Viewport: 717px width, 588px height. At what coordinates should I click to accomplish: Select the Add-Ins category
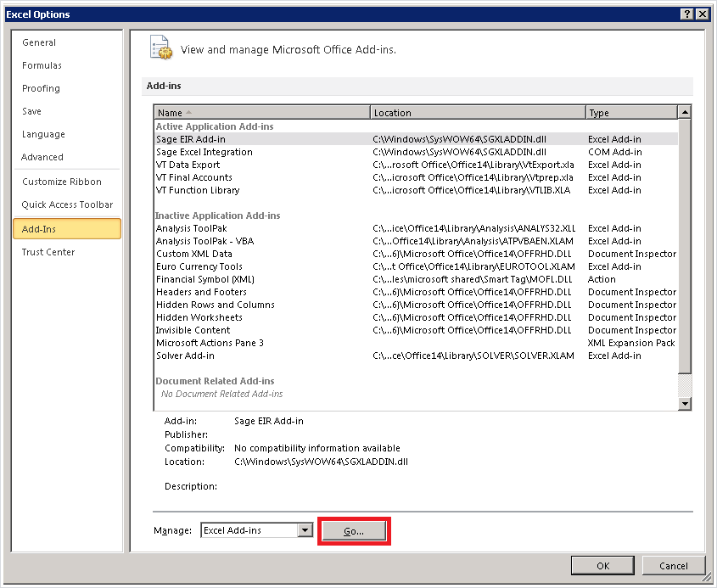67,228
